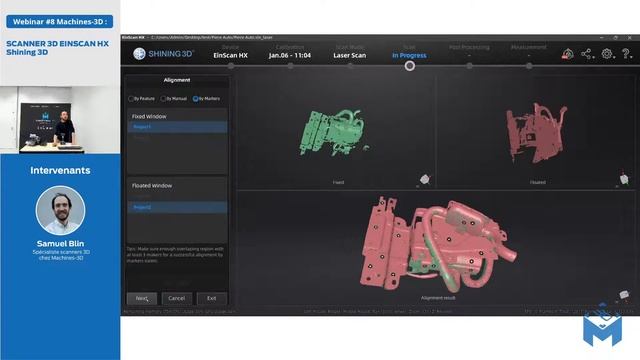Click the "SCANNER 3D EINSCAN HX" title

pyautogui.click(x=58, y=44)
